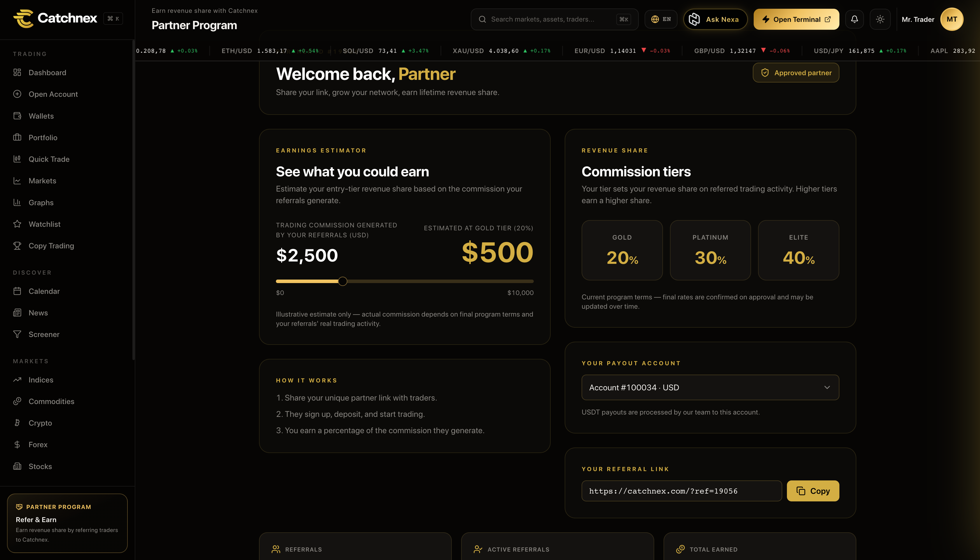The image size is (980, 560).
Task: Click the Screener funnel icon
Action: click(17, 334)
